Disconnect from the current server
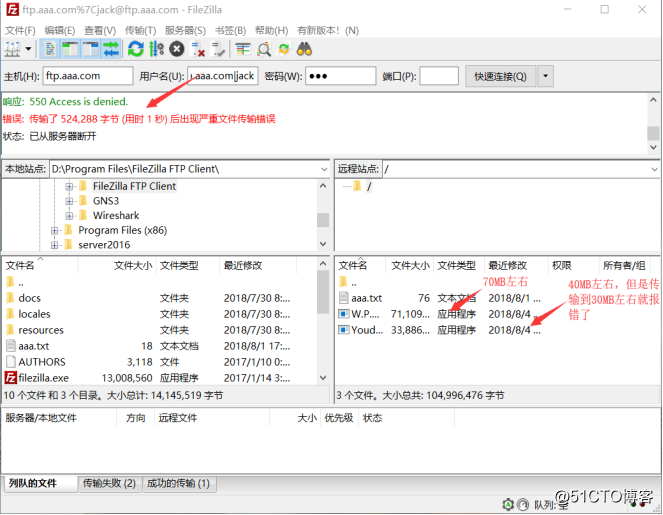This screenshot has height=515, width=663. pyautogui.click(x=198, y=49)
